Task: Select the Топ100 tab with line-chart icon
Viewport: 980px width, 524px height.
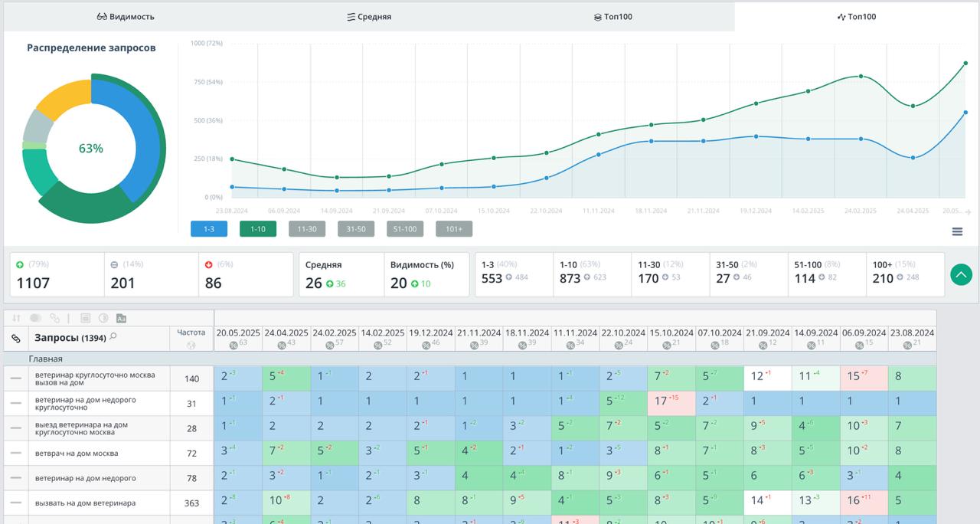Action: [x=857, y=16]
